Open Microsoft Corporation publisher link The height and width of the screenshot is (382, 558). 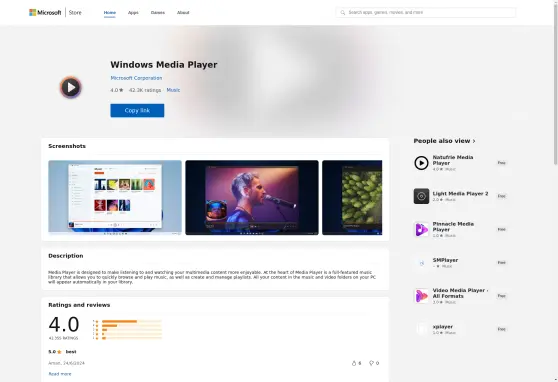(x=136, y=78)
